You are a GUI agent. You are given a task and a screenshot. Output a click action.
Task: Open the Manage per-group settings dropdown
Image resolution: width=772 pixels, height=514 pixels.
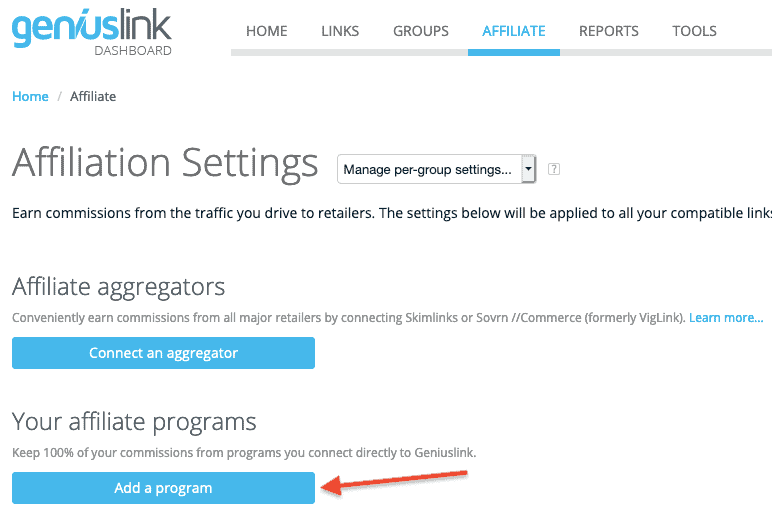click(x=436, y=169)
